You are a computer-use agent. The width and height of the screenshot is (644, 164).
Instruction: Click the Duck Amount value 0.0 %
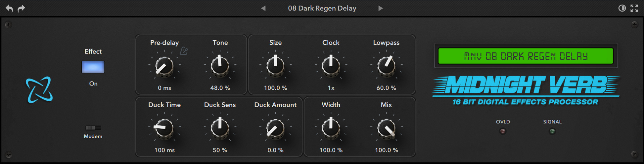[275, 150]
